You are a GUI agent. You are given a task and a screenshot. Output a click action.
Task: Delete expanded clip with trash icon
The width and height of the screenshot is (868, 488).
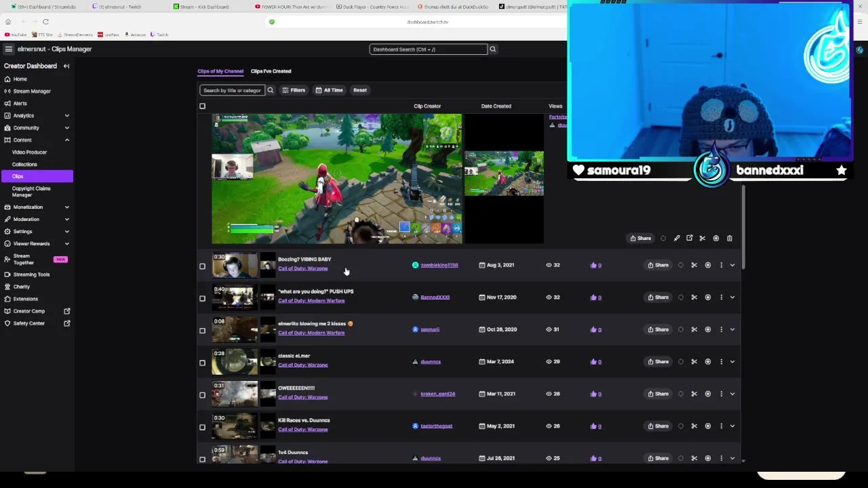coord(730,238)
